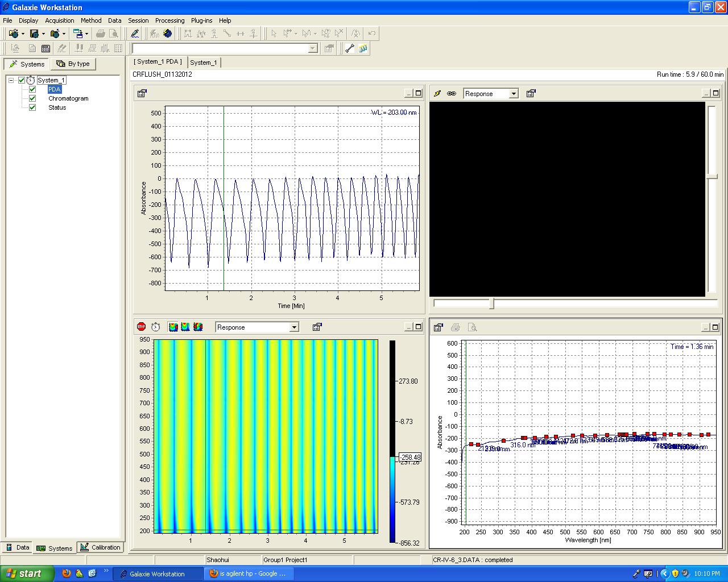728x582 pixels.
Task: Open the Acquisition menu
Action: pyautogui.click(x=60, y=20)
